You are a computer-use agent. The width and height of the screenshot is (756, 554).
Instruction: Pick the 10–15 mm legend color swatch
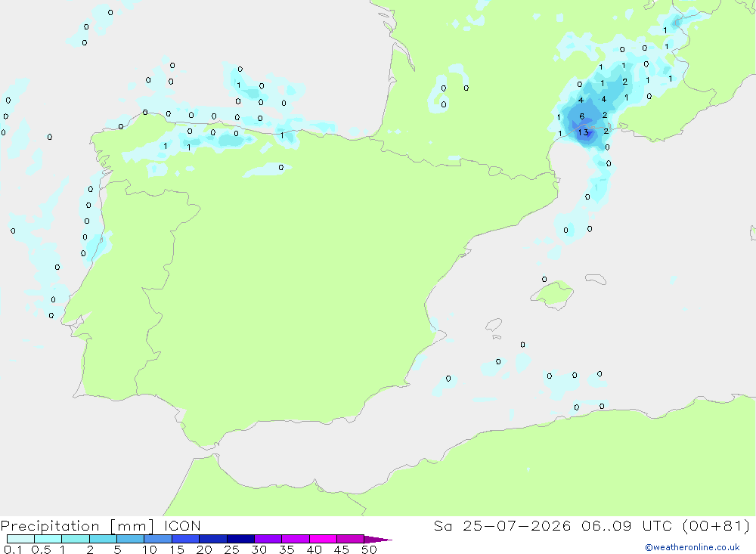point(158,539)
